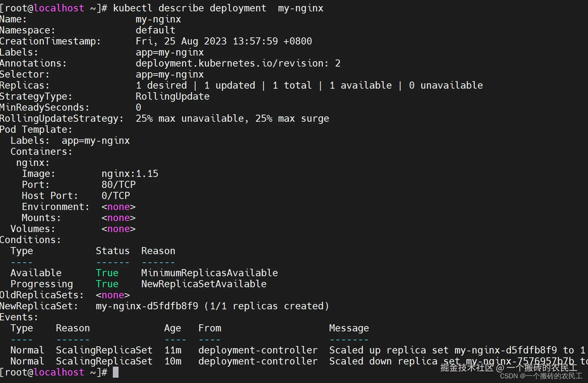Click the Available condition True status
This screenshot has height=383, width=588.
(x=107, y=273)
